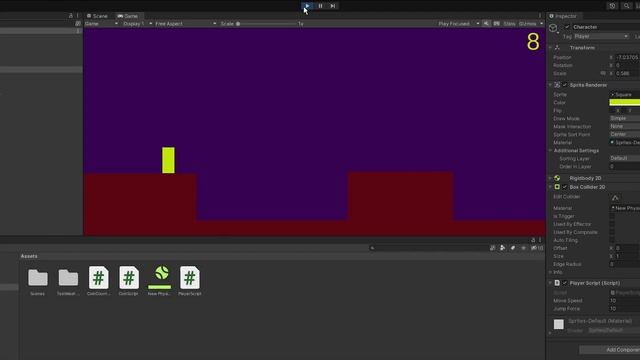Switch to the Game tab

pyautogui.click(x=128, y=16)
